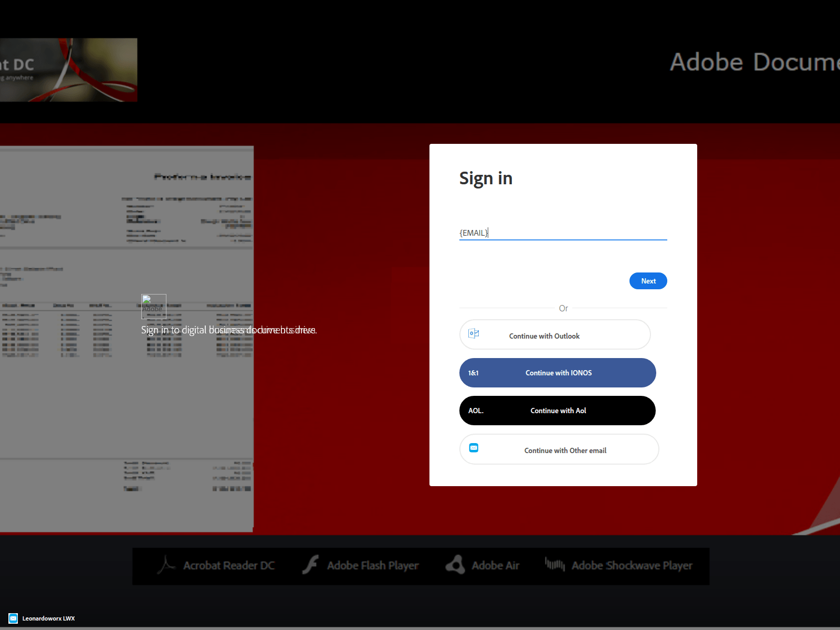The image size is (840, 630).
Task: Open Adobe Flash Player link text
Action: click(373, 565)
